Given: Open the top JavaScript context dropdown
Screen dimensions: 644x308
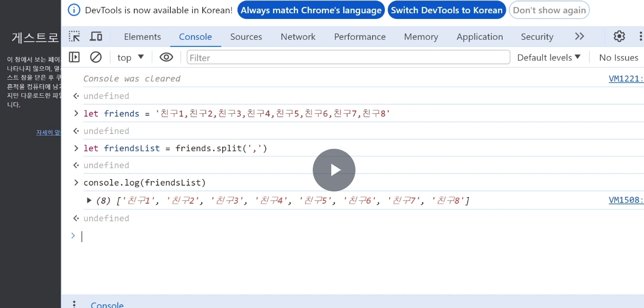Looking at the screenshot, I should (x=131, y=57).
